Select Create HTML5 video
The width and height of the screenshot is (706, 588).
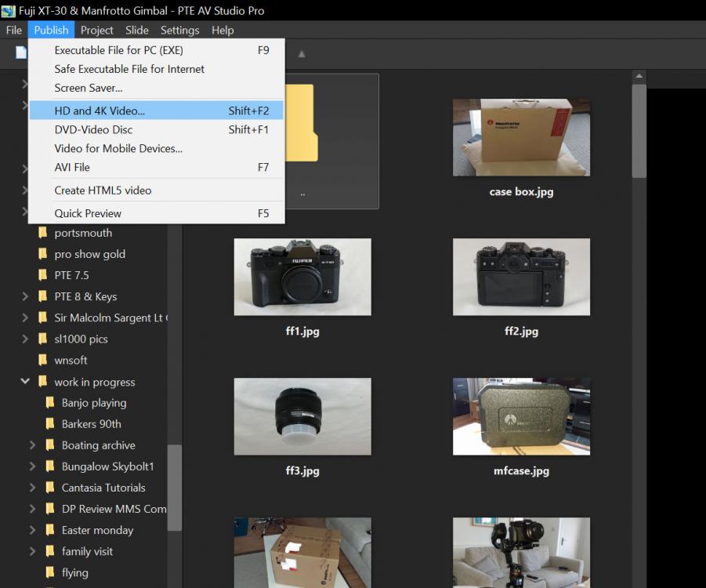click(x=156, y=191)
